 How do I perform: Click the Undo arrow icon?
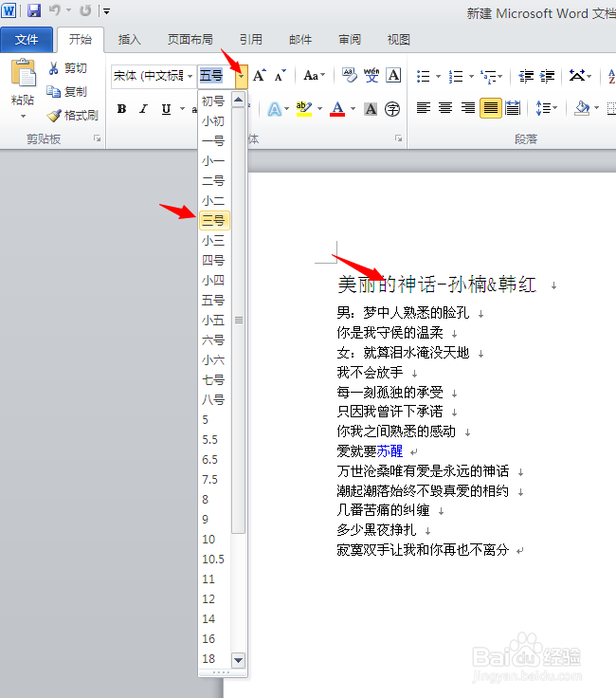[55, 10]
